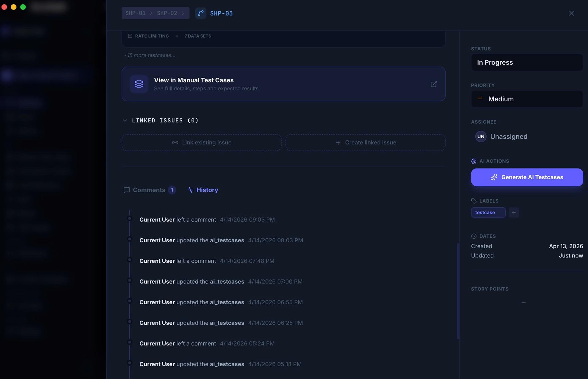Click Create linked issue button
Viewport: 588px width, 379px height.
pos(366,143)
